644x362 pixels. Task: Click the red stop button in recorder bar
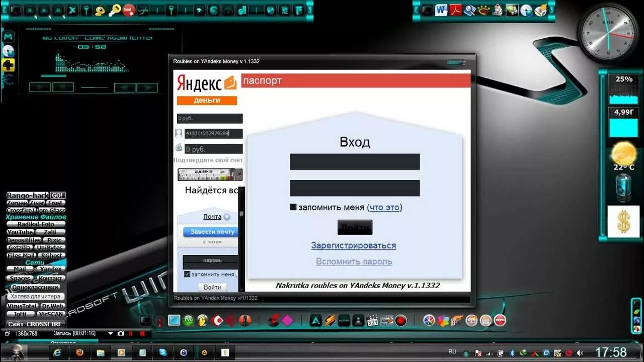(x=142, y=333)
